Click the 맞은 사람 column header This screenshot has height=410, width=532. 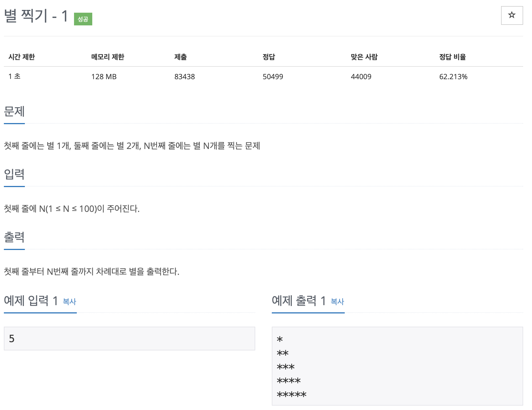364,57
